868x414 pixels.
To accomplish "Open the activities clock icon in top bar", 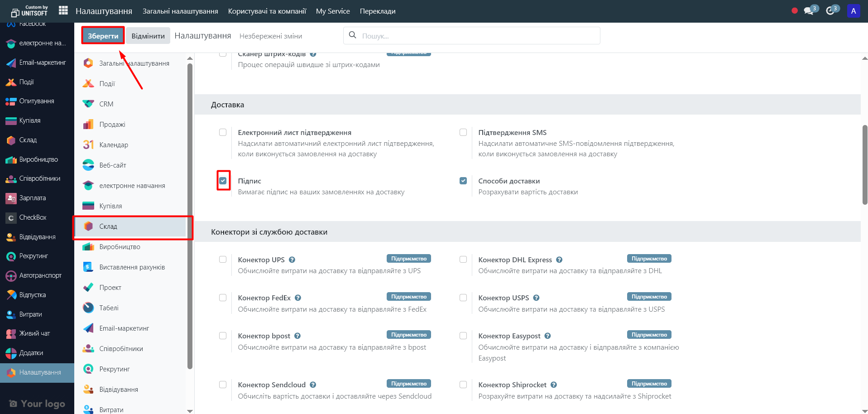I will [830, 11].
